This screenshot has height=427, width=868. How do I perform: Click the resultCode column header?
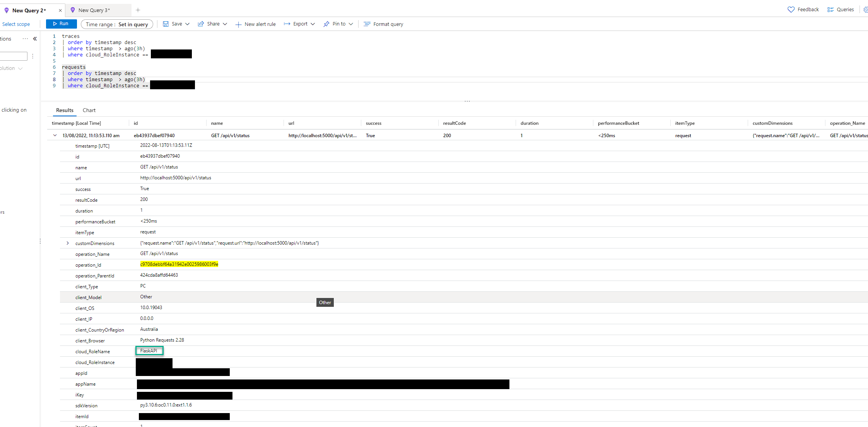455,123
